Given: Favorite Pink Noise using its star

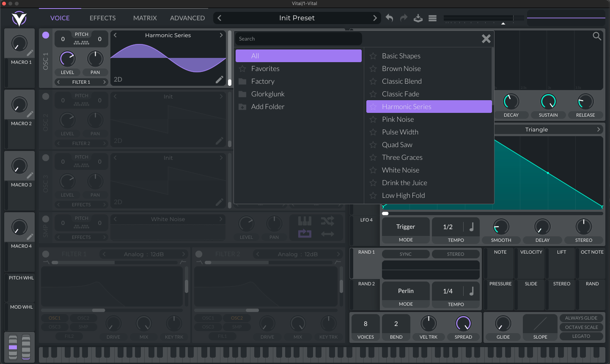Looking at the screenshot, I should [373, 119].
